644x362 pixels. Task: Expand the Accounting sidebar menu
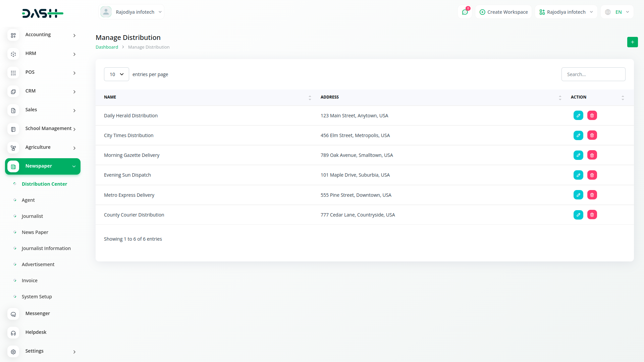[x=43, y=35]
